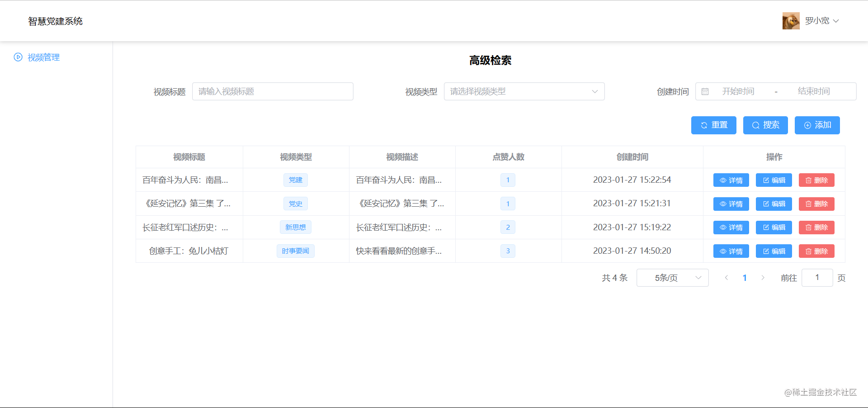
Task: Click the play icon beside 视频管理
Action: (x=18, y=57)
